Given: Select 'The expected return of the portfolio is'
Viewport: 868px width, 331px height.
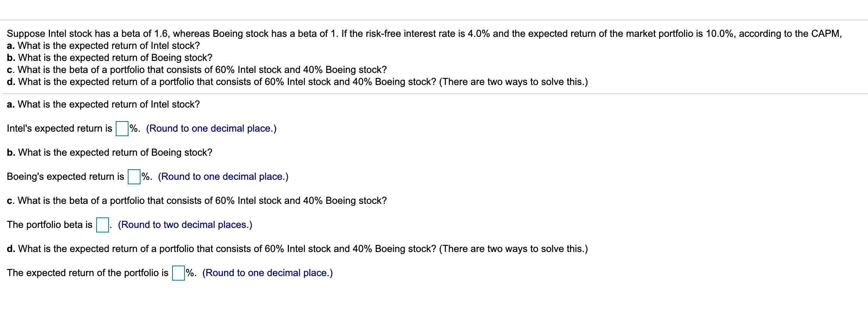Looking at the screenshot, I should coord(88,273).
